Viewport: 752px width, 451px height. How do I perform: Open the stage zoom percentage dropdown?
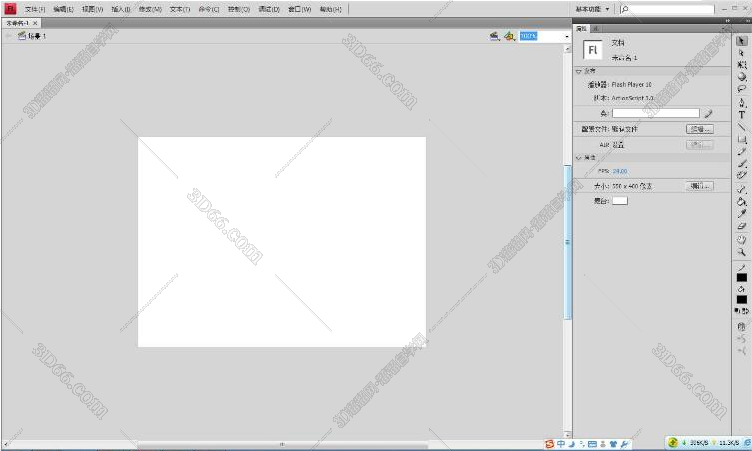pos(567,36)
